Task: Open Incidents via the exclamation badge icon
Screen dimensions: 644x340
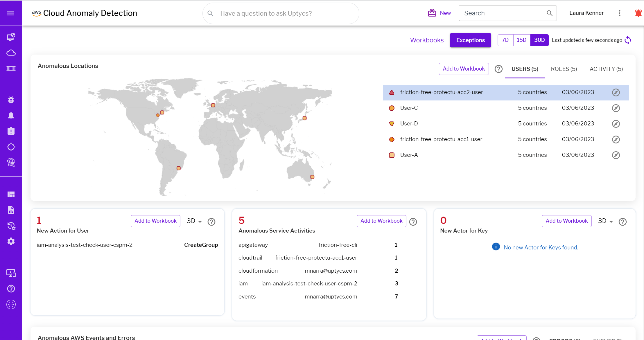Action: pos(11,131)
